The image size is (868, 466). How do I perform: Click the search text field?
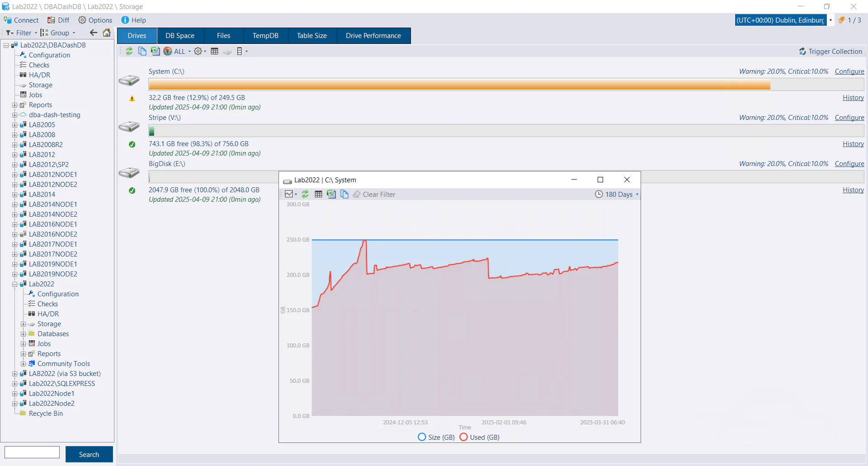(32, 452)
